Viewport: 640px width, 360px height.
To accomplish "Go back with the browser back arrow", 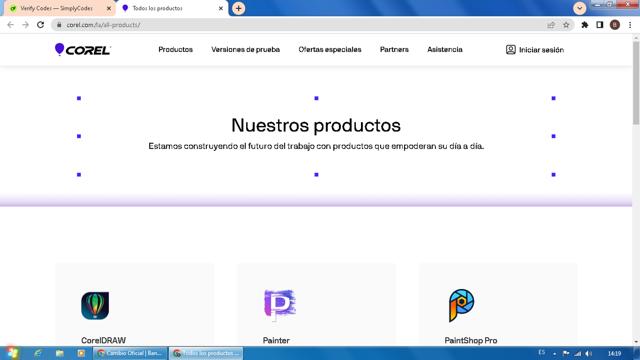I will [x=11, y=25].
